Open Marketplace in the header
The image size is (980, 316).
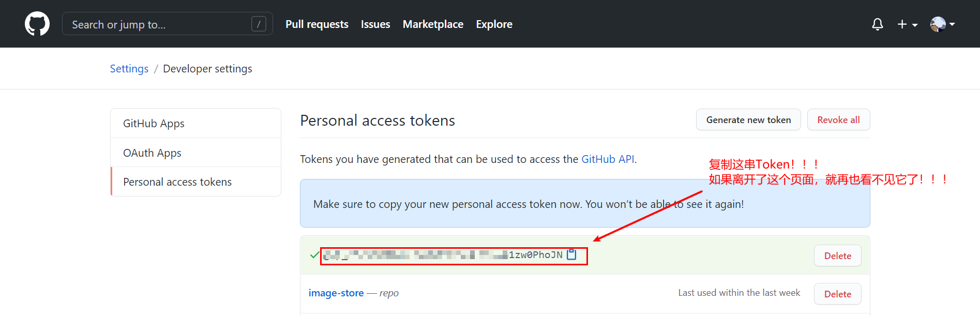pyautogui.click(x=433, y=24)
